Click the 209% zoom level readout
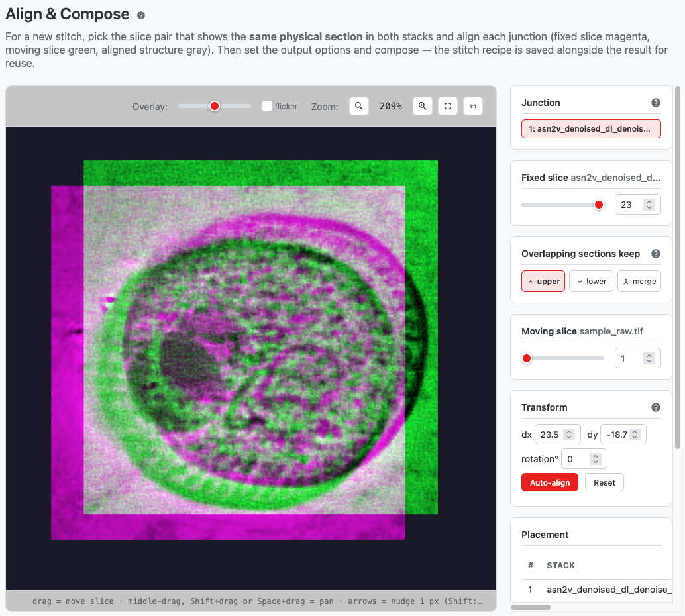The height and width of the screenshot is (616, 685). tap(391, 106)
